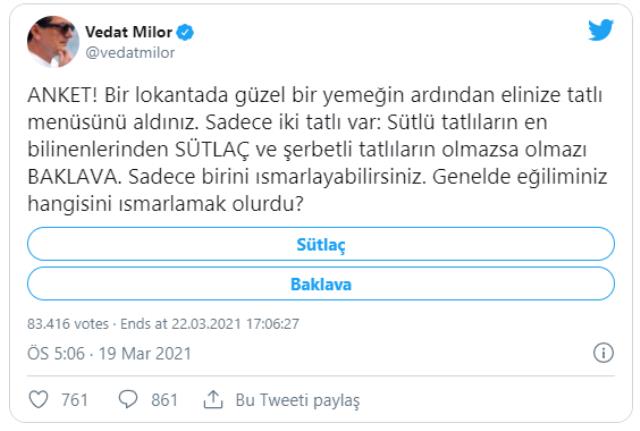Click the 761 likes count
The width and height of the screenshot is (640, 431).
[x=75, y=400]
